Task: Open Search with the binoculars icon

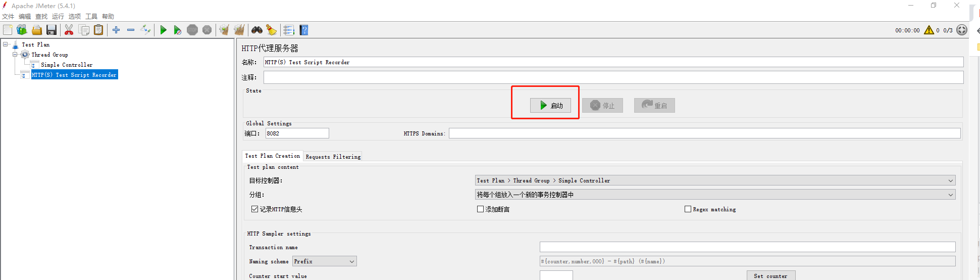Action: 257,30
